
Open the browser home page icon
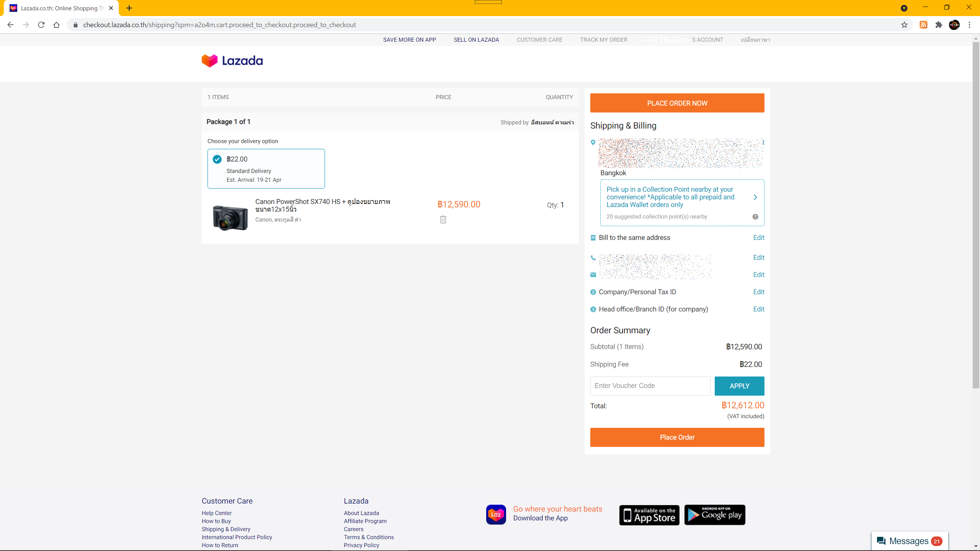pyautogui.click(x=57, y=25)
